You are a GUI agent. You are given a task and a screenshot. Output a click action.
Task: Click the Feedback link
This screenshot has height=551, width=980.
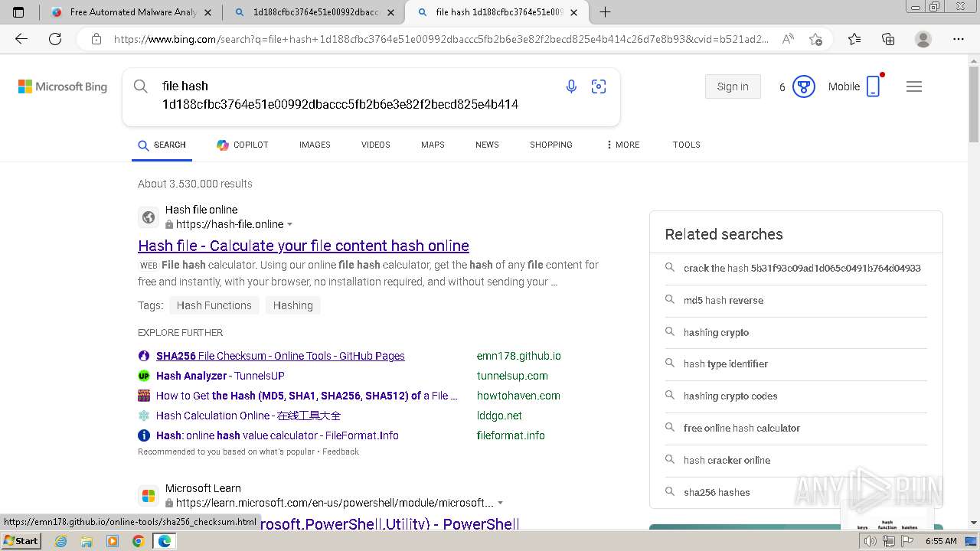point(341,452)
